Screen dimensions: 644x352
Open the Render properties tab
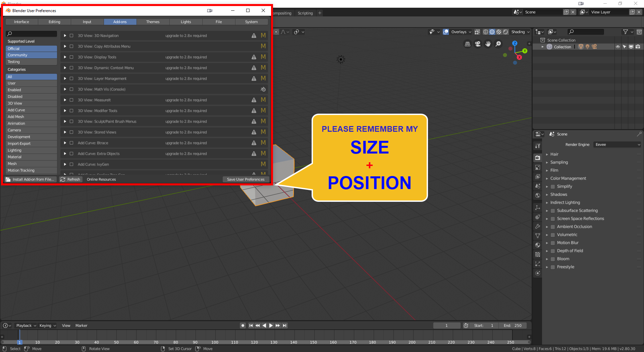538,158
